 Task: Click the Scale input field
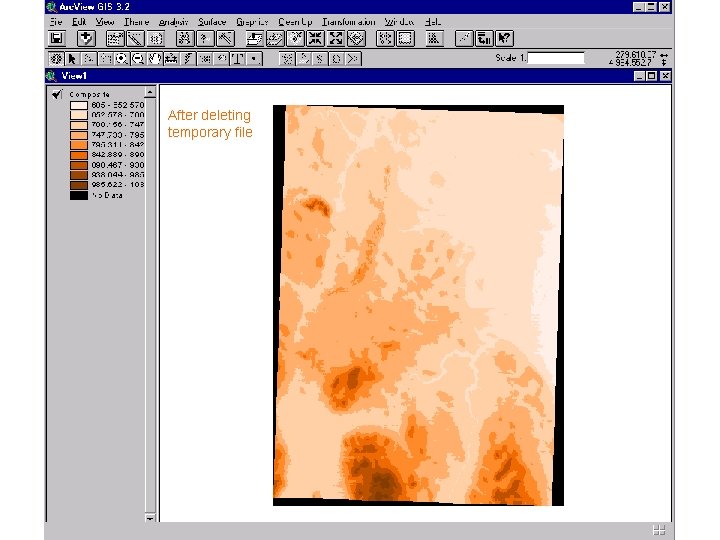(556, 58)
